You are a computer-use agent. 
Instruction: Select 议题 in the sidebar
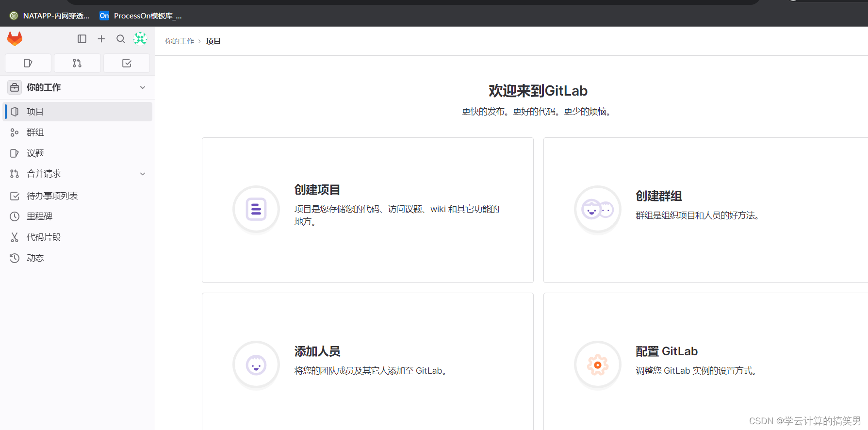point(79,153)
